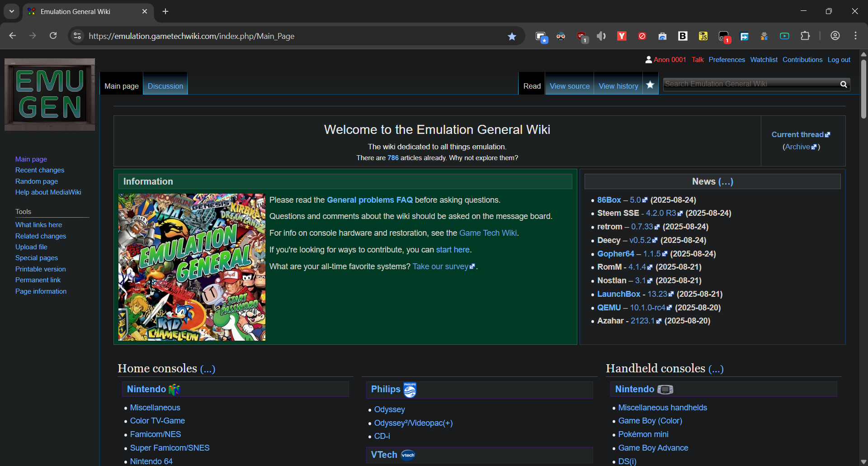Click the teal screen-recorder extension icon
Viewport: 868px width, 466px height.
pyautogui.click(x=784, y=36)
